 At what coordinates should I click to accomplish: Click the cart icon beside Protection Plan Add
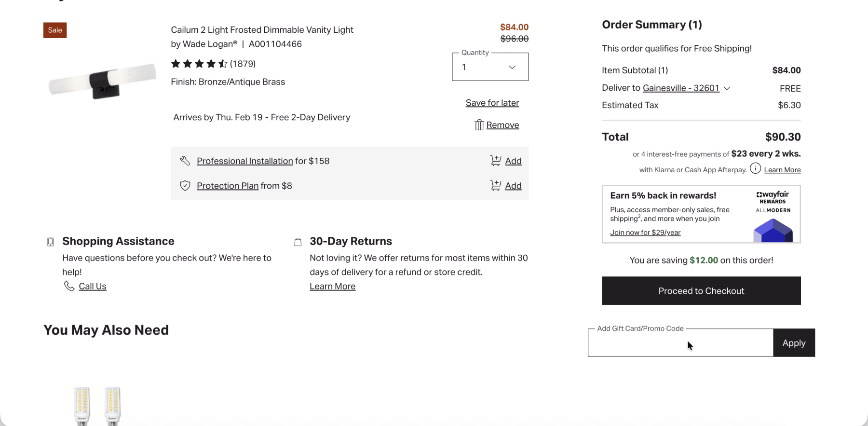495,185
